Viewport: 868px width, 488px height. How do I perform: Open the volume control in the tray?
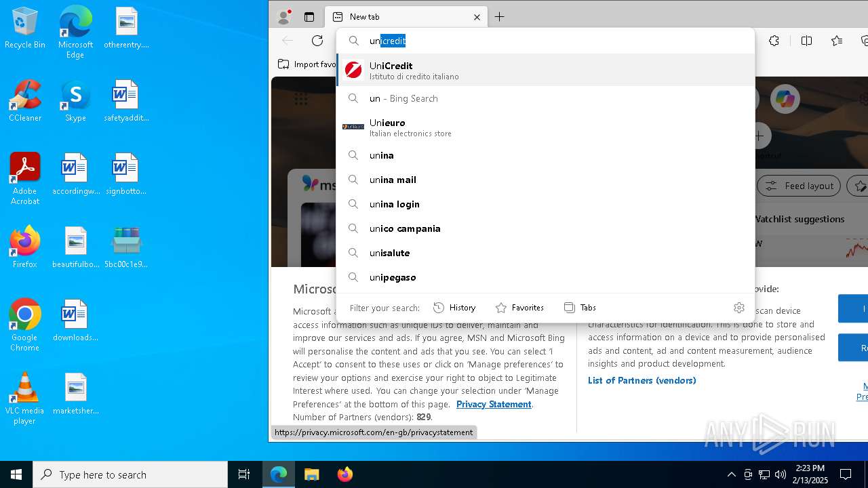point(781,474)
